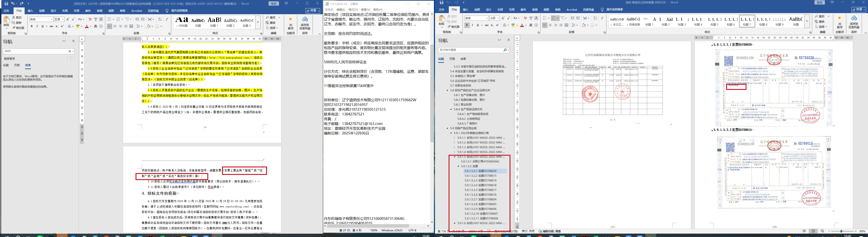Image resolution: width=868 pixels, height=237 pixels.
Task: Collapse the 5.8 投标产品的生产企业证明文件 heading
Action: pos(447,90)
